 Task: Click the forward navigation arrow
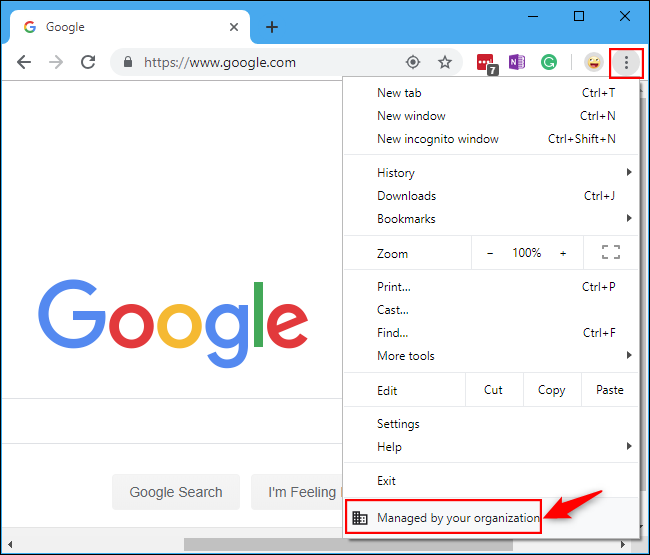pyautogui.click(x=56, y=62)
